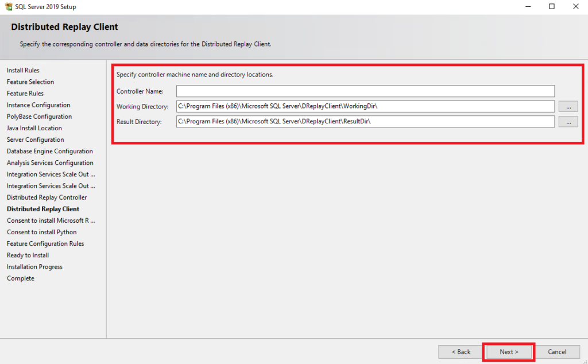Image resolution: width=588 pixels, height=364 pixels.
Task: Select the bold Distributed Replay Client step
Action: point(42,209)
